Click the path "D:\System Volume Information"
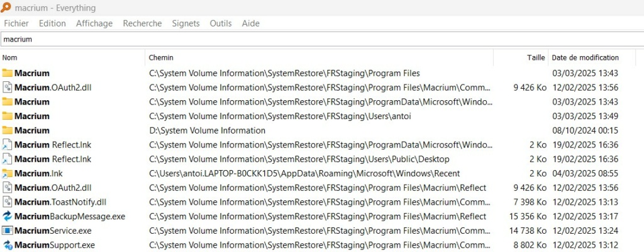644x252 pixels. (207, 130)
